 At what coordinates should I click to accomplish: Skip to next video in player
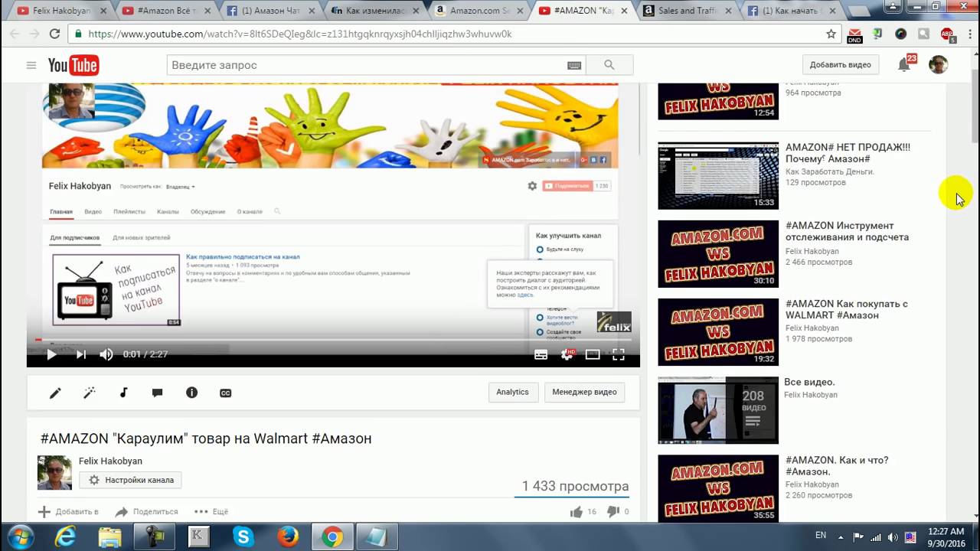[x=81, y=354]
